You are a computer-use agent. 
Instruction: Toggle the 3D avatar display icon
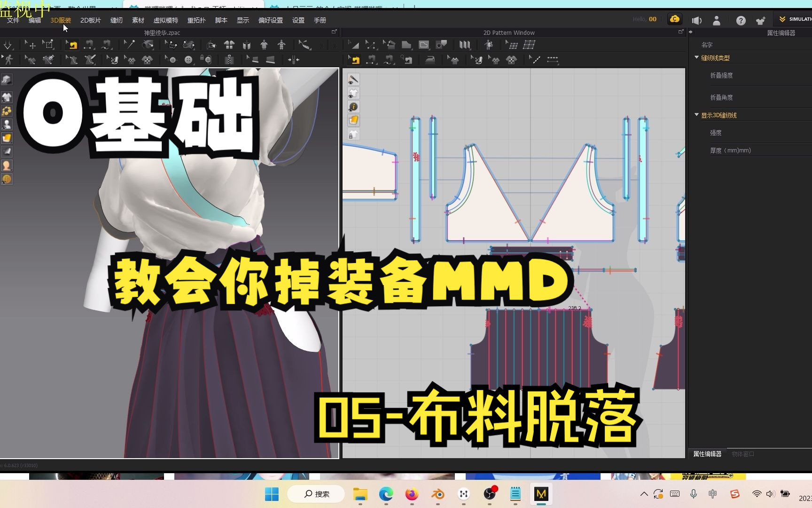click(7, 125)
